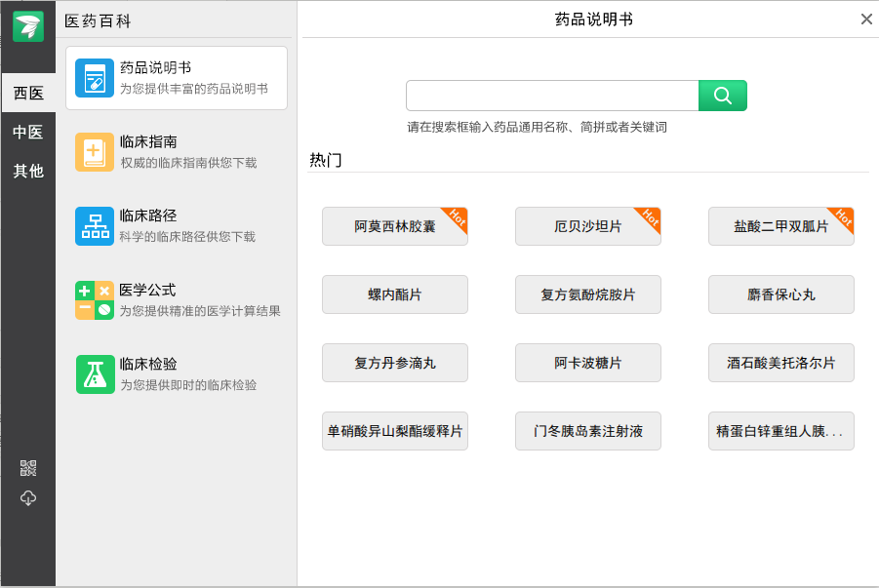879x588 pixels.
Task: Click the 临床路径 flowchart icon
Action: [93, 225]
